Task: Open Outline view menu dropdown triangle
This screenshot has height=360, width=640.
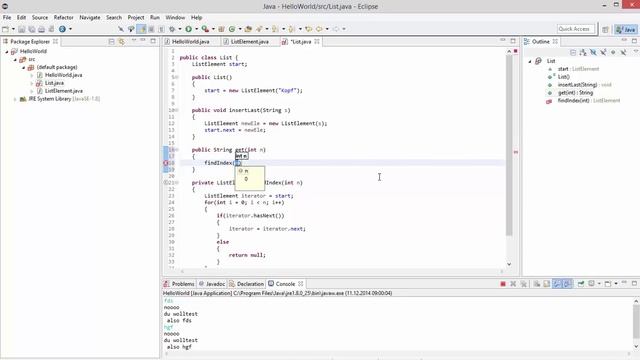Action: click(x=636, y=51)
